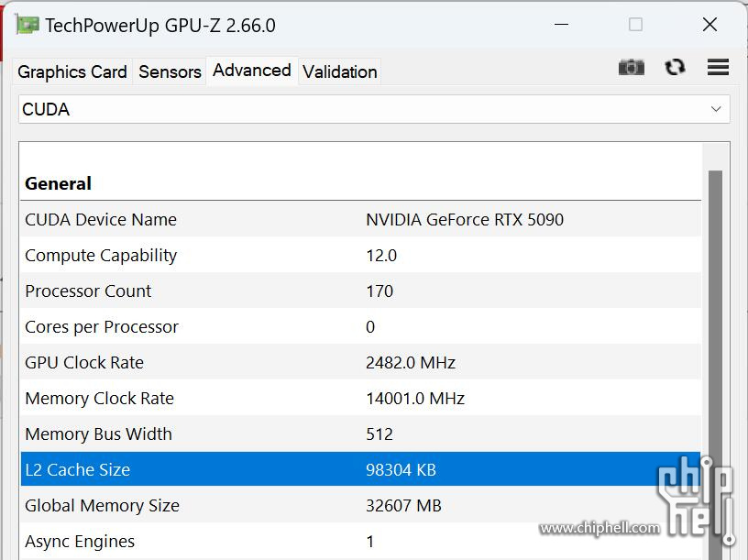Select the Memory Clock Rate row
748x560 pixels.
coord(360,399)
